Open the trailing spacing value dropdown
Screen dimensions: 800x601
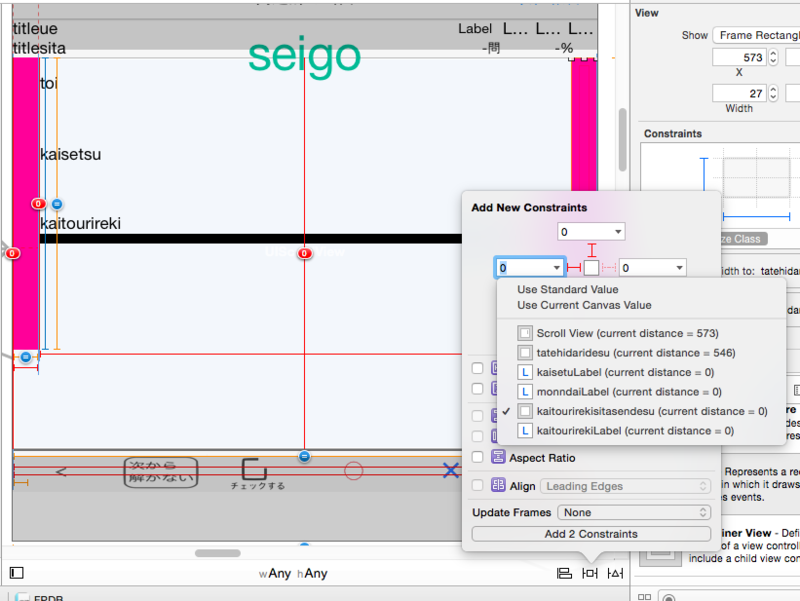(679, 267)
